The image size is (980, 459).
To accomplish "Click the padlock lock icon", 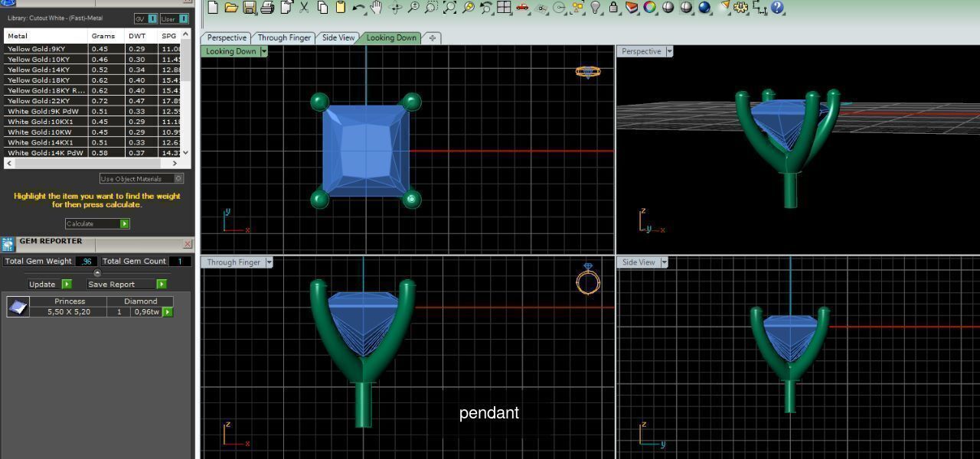I will tap(613, 8).
